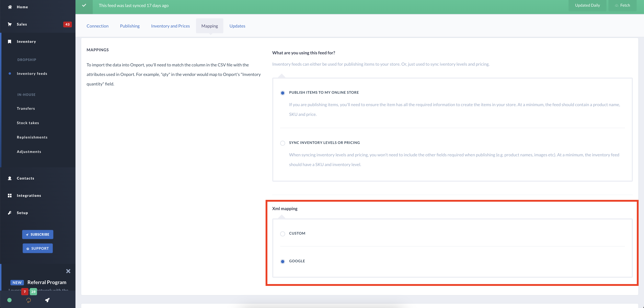644x308 pixels.
Task: Click the Referral Program heading
Action: (x=47, y=282)
